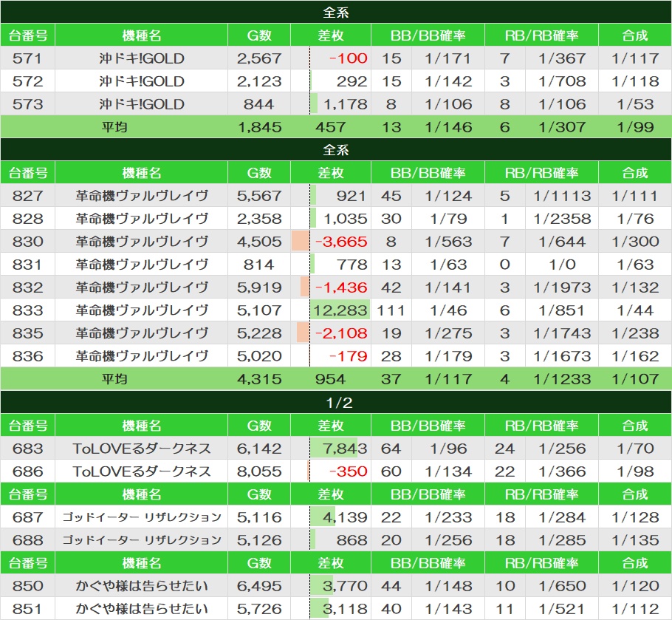Click ToLOVEるダークネス name in row 683

(x=142, y=449)
